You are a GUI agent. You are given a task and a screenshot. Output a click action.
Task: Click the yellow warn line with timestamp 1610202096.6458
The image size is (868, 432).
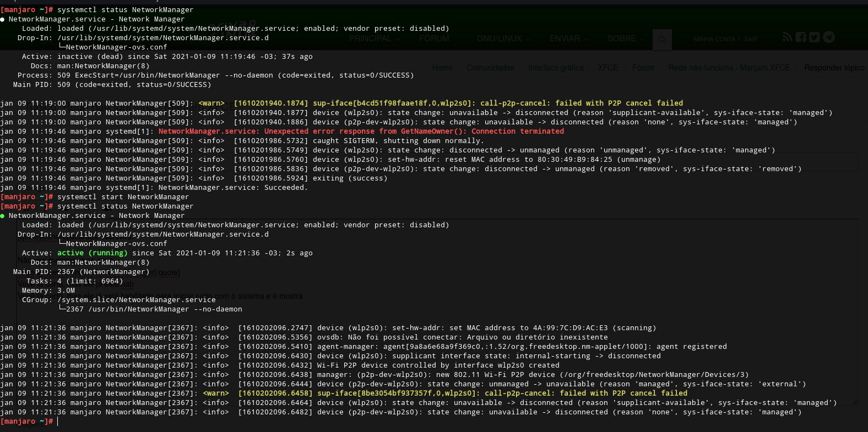[x=344, y=393]
